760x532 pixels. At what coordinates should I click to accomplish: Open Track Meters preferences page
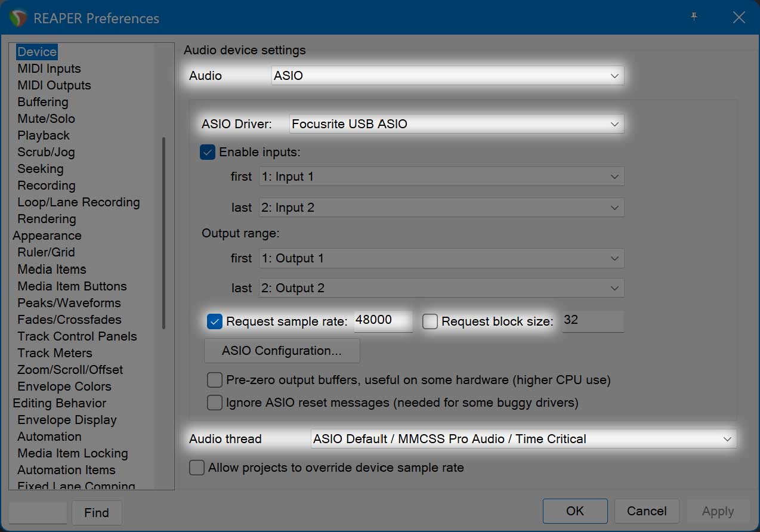tap(55, 353)
